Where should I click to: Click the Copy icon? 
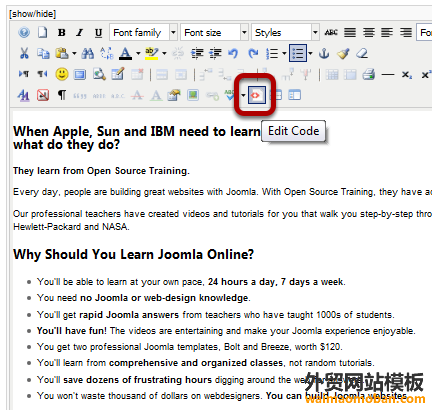(x=43, y=53)
